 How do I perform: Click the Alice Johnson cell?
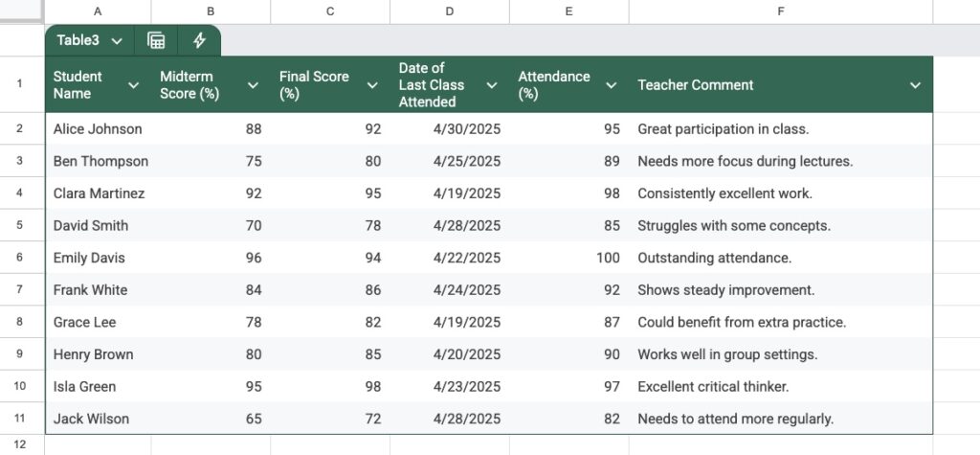point(98,129)
